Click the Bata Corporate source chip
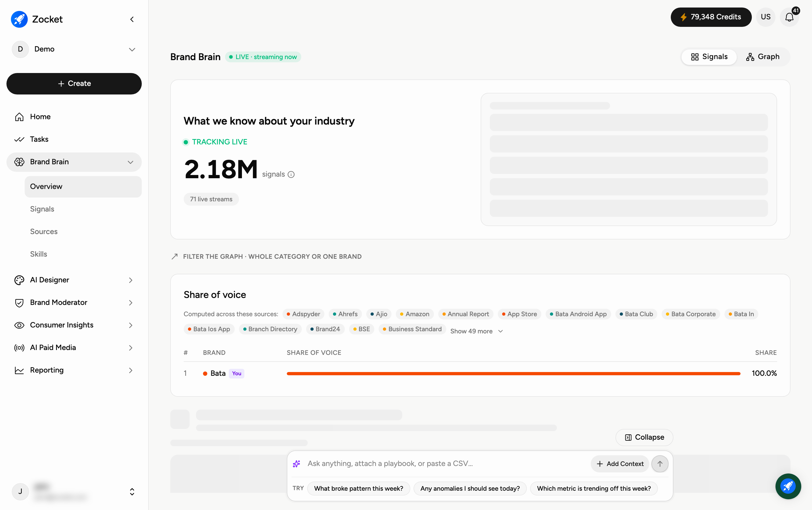Image resolution: width=812 pixels, height=510 pixels. [x=691, y=314]
